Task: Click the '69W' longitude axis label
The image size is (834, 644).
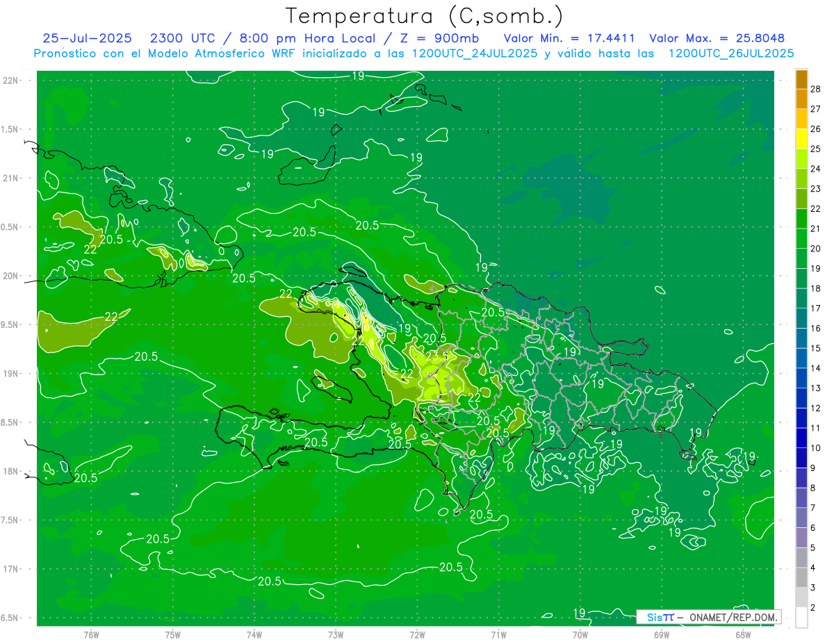Action: 662,635
